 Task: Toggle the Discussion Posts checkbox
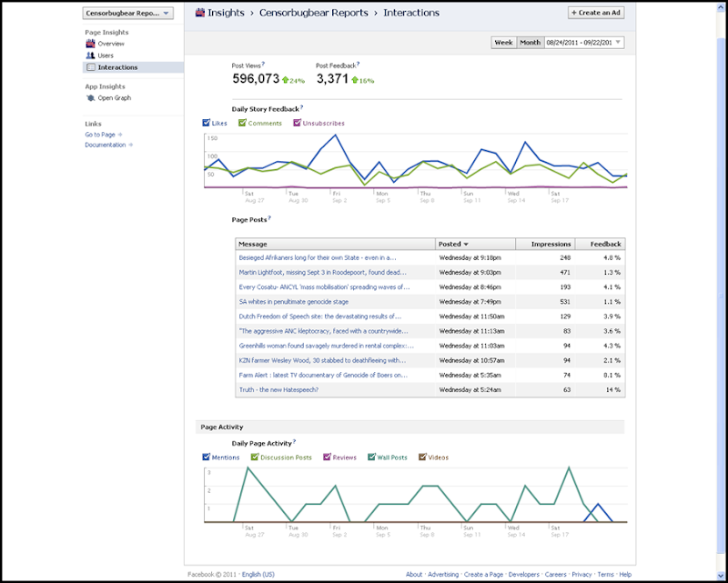[255, 457]
